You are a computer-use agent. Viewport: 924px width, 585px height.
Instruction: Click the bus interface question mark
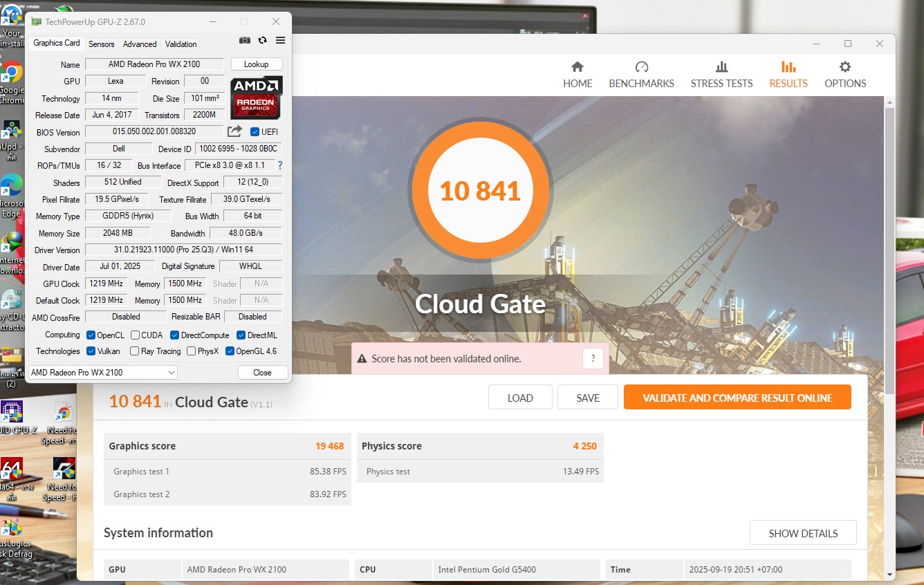coord(280,165)
